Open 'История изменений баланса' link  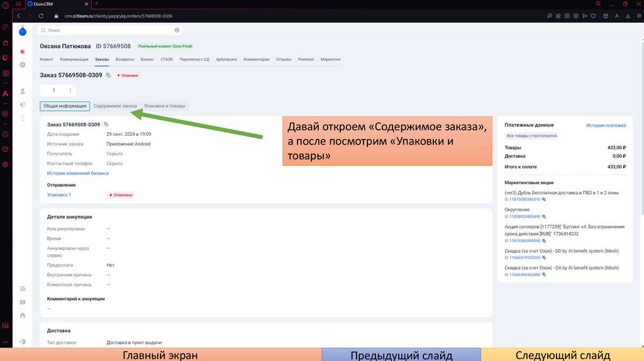pos(77,174)
